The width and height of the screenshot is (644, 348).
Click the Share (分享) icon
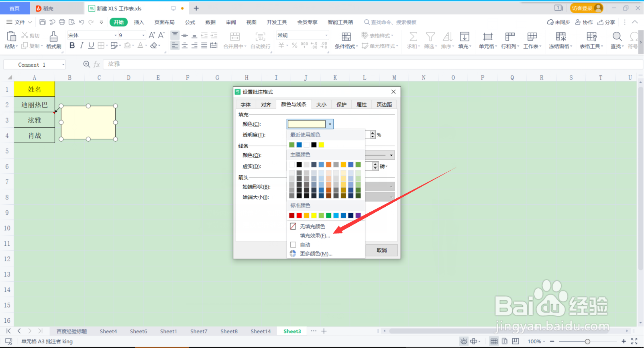[x=606, y=22]
